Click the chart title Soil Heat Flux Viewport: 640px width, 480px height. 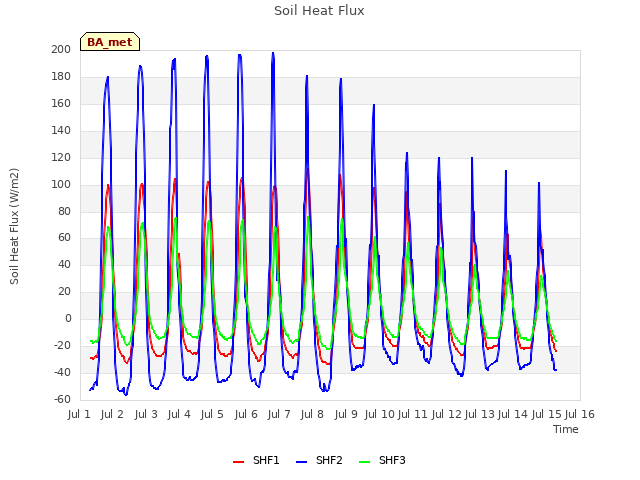click(x=319, y=11)
